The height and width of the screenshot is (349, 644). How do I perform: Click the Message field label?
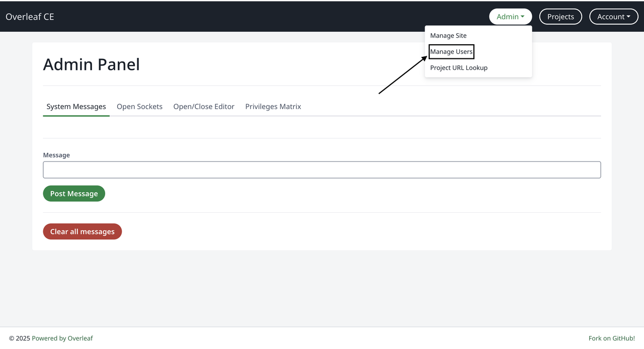(x=56, y=155)
